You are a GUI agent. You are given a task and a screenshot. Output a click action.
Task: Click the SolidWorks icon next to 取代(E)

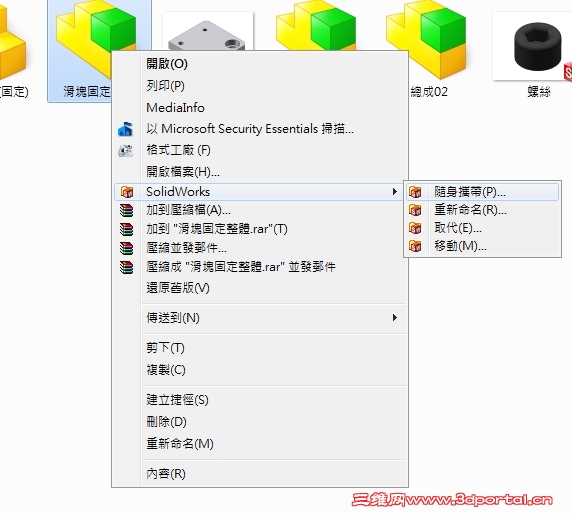[415, 228]
